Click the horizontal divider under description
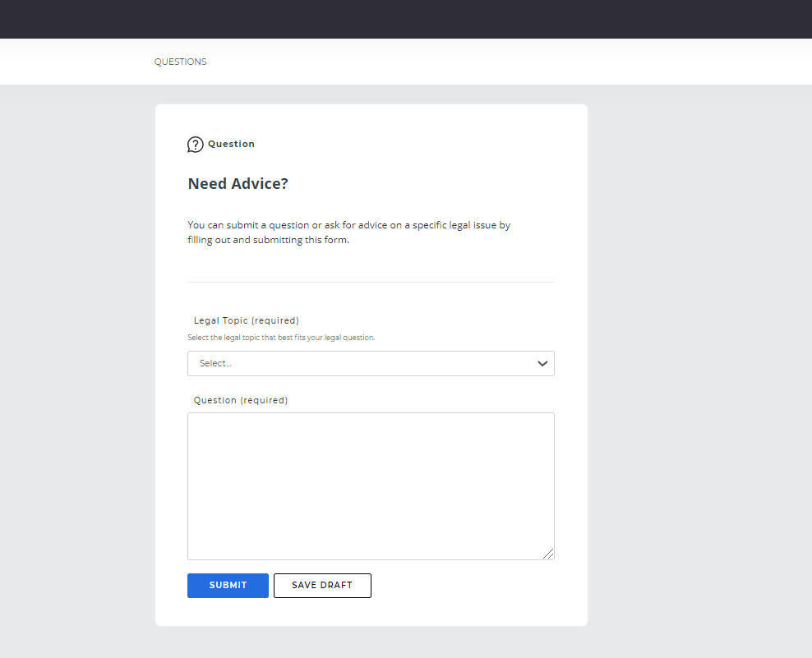This screenshot has width=812, height=658. coord(371,282)
